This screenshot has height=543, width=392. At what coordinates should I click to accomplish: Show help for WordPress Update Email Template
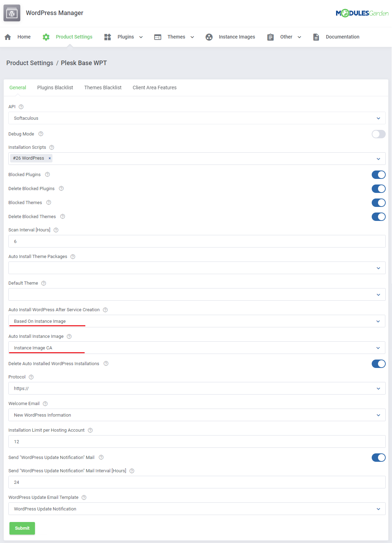point(84,497)
